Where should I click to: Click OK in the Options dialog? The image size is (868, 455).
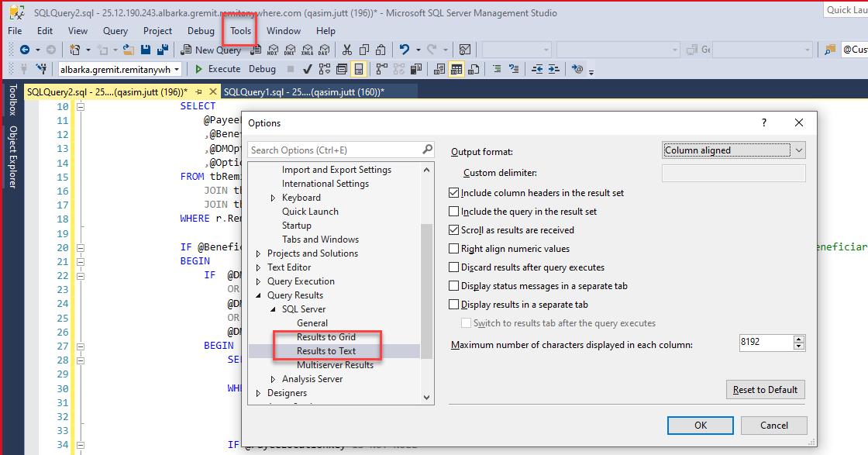[x=701, y=425]
